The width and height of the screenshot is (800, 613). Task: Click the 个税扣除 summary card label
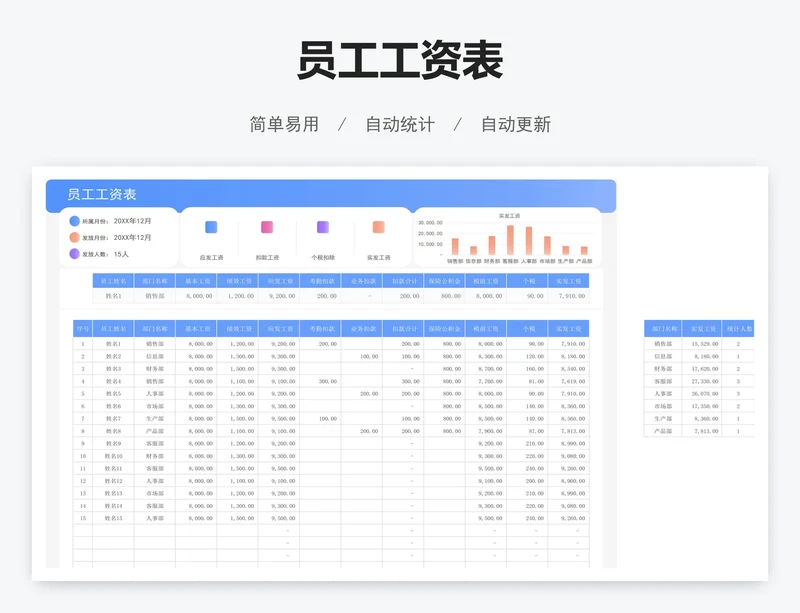tap(323, 257)
